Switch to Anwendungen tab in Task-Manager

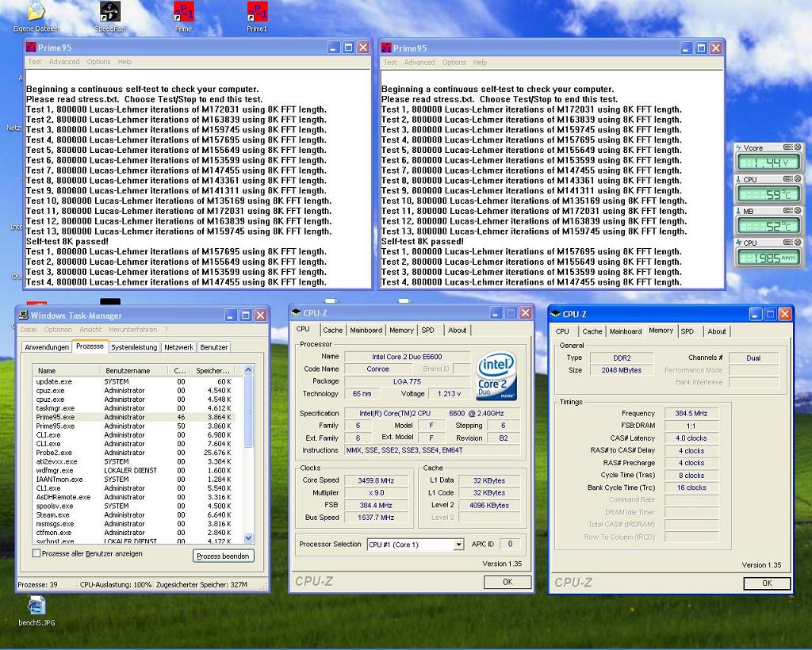pyautogui.click(x=47, y=346)
